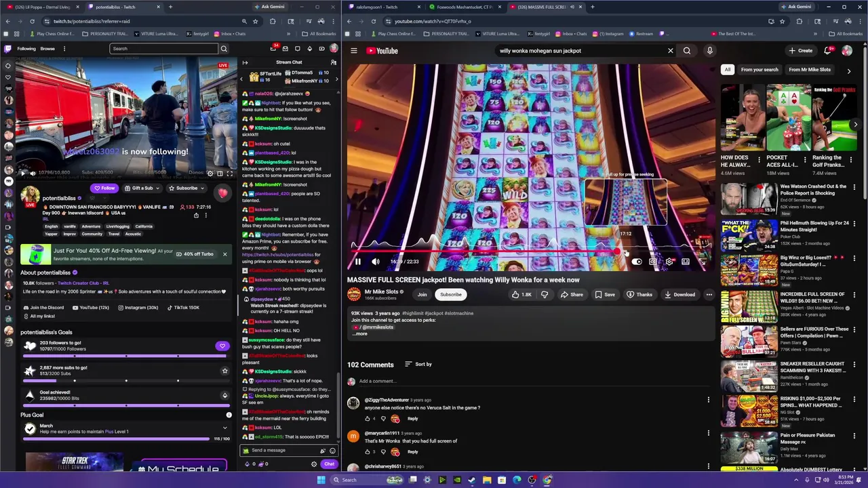Click Join the Discord link

pos(44,308)
